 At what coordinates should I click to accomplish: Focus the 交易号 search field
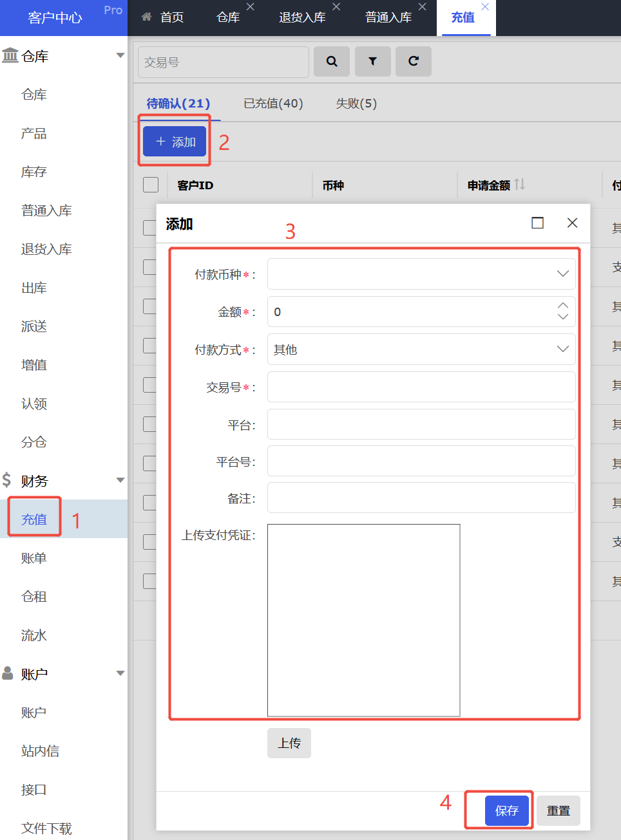click(224, 62)
